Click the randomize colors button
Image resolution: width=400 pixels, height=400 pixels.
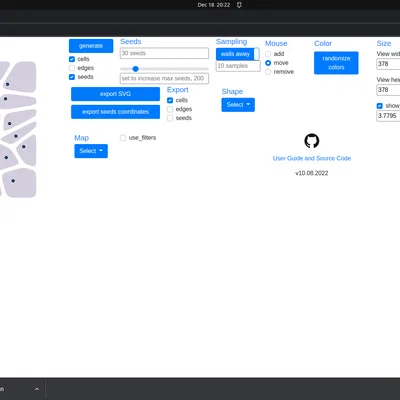coord(336,63)
